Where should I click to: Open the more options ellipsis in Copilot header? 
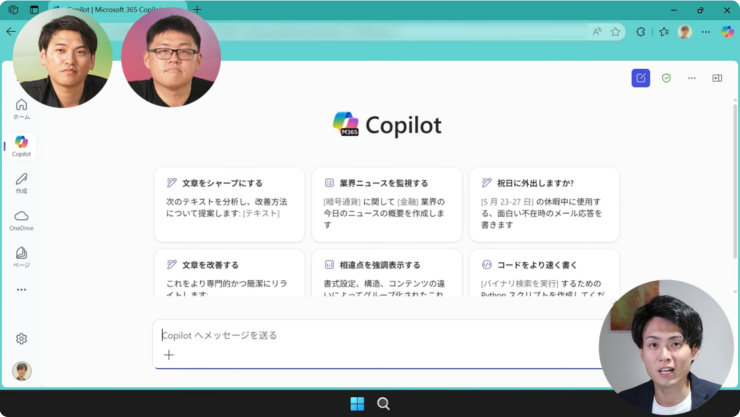(691, 78)
